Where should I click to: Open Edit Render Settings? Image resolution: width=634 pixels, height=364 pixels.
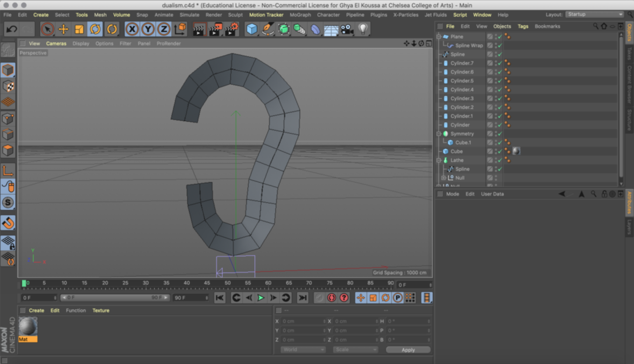(x=232, y=29)
